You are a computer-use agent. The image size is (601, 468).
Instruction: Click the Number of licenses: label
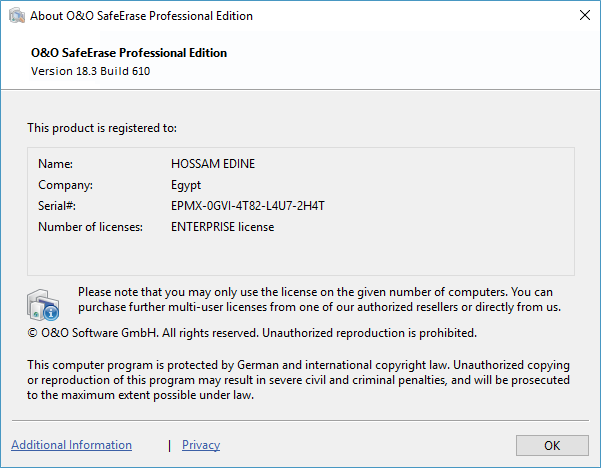point(90,227)
